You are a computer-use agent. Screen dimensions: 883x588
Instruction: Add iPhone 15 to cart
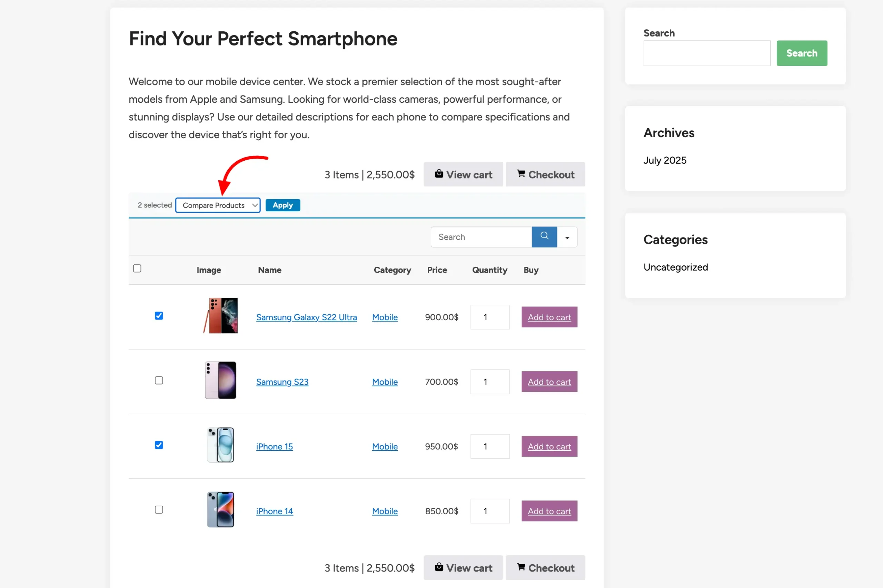coord(549,447)
